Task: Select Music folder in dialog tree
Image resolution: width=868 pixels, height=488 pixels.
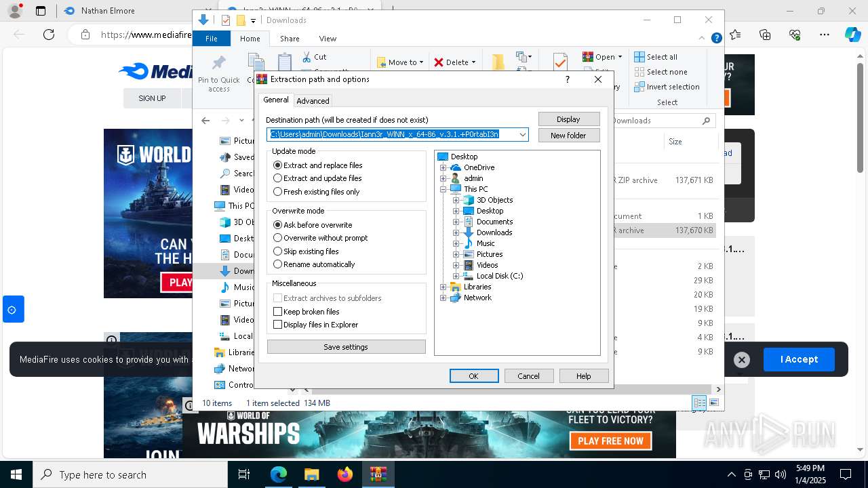Action: tap(485, 243)
